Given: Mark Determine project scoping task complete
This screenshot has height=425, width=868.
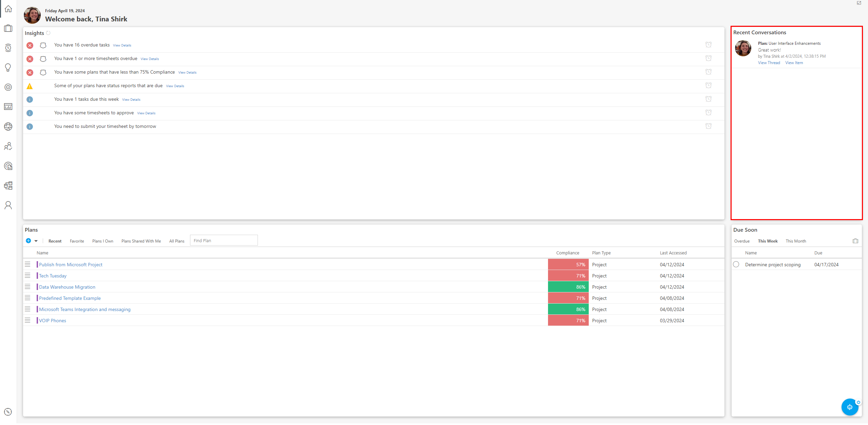Looking at the screenshot, I should tap(736, 264).
